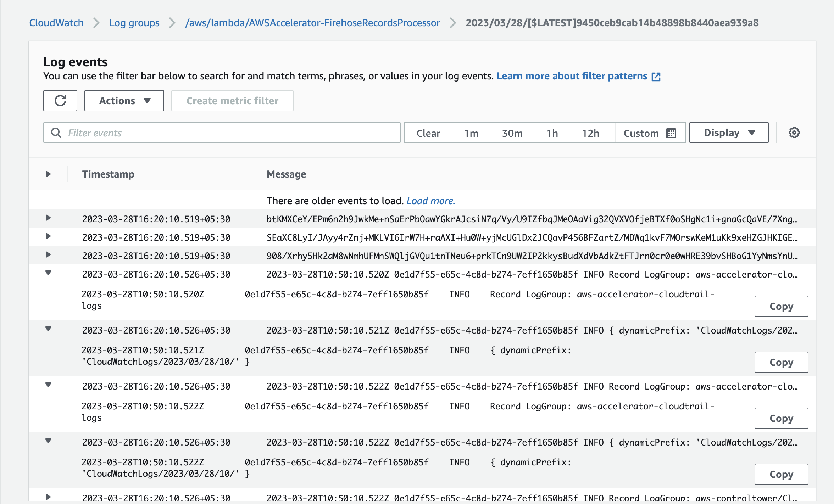The width and height of the screenshot is (834, 504).
Task: Collapse the first expanded log event row
Action: [48, 273]
